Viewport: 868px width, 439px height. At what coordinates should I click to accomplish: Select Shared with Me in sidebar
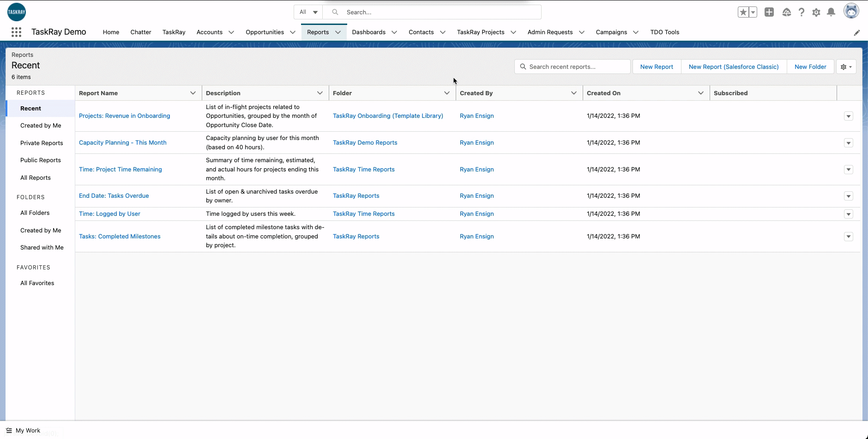tap(42, 247)
